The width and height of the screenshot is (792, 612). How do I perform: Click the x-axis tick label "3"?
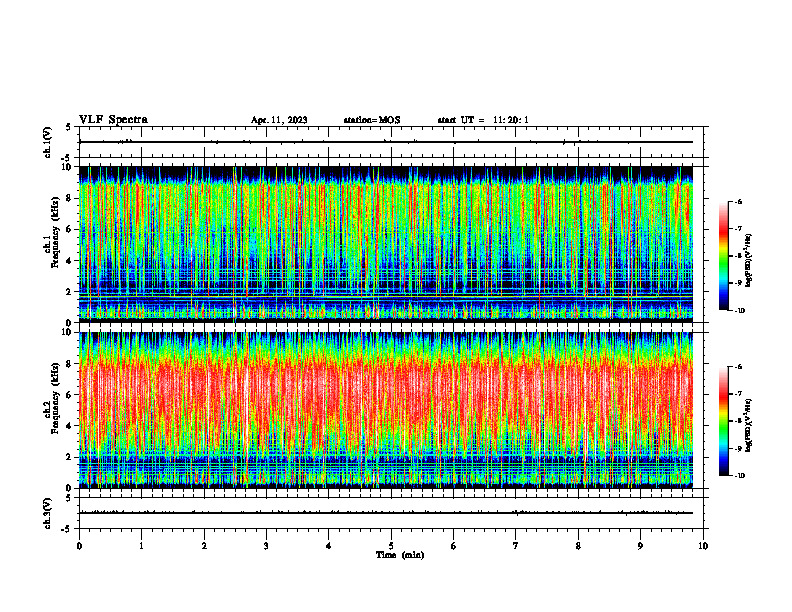pyautogui.click(x=266, y=546)
